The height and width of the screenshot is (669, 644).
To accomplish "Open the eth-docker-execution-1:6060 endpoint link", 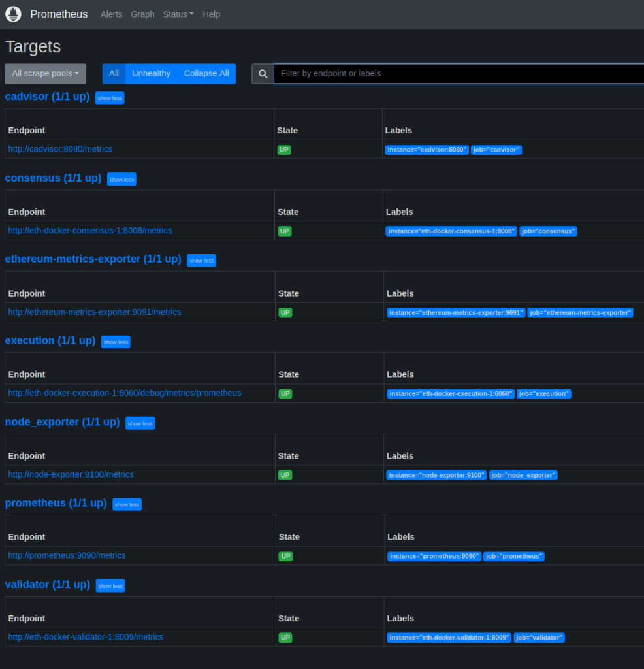I will pyautogui.click(x=124, y=393).
